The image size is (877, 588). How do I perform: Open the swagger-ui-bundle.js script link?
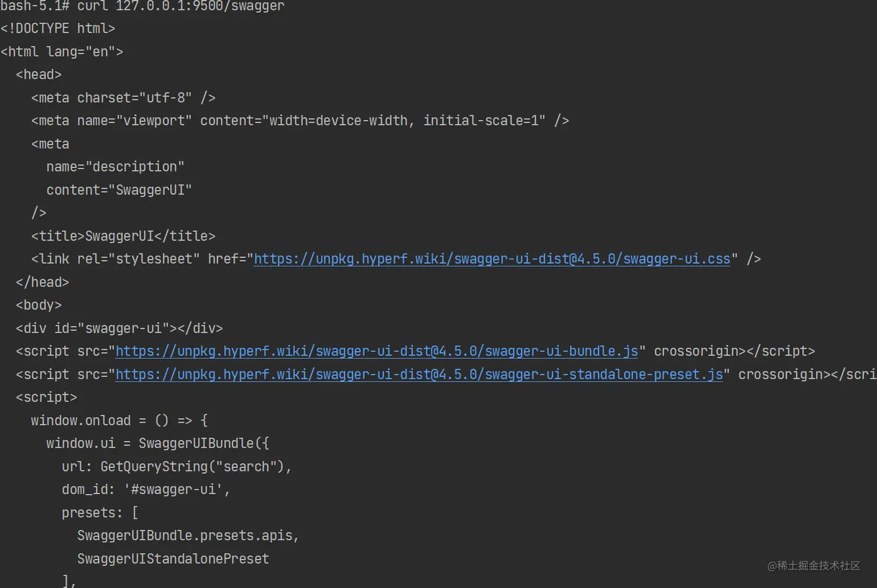[376, 351]
